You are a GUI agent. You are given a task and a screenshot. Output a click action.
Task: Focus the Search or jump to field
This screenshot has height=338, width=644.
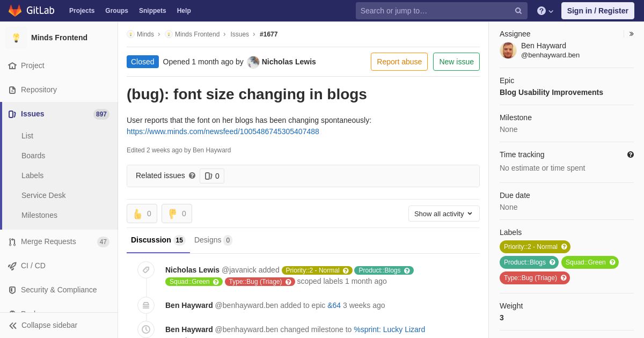pos(442,11)
